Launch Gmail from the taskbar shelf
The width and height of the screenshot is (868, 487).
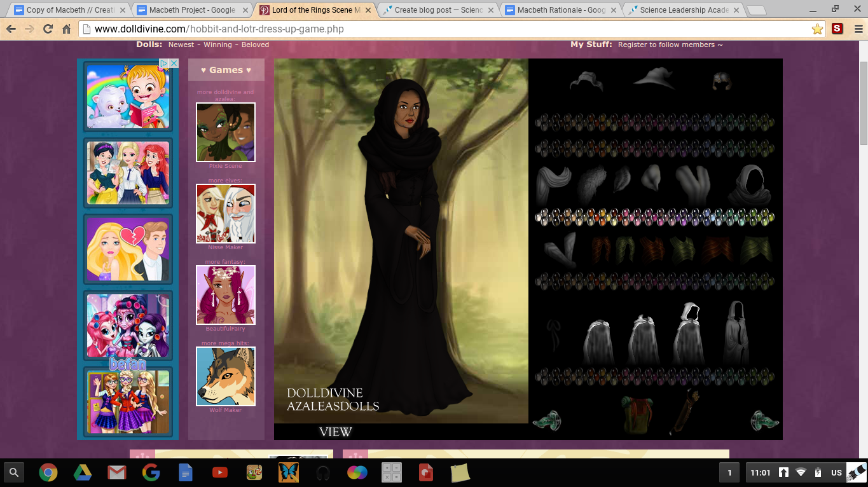coord(116,472)
